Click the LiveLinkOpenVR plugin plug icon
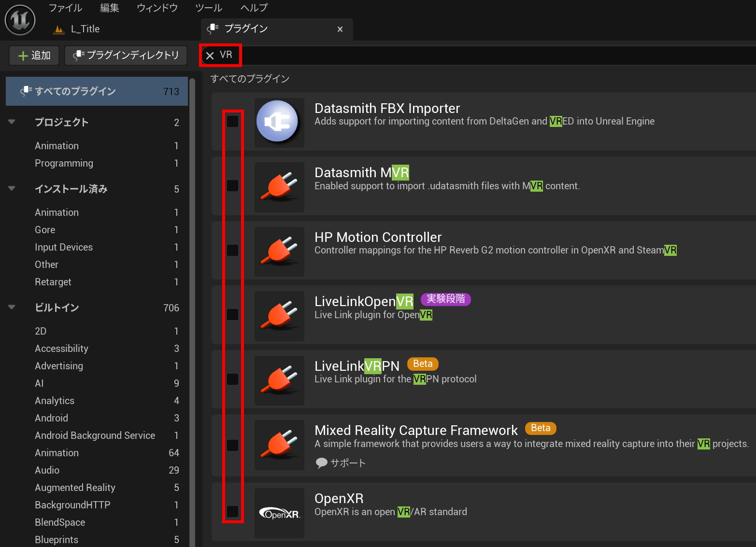 pos(279,316)
